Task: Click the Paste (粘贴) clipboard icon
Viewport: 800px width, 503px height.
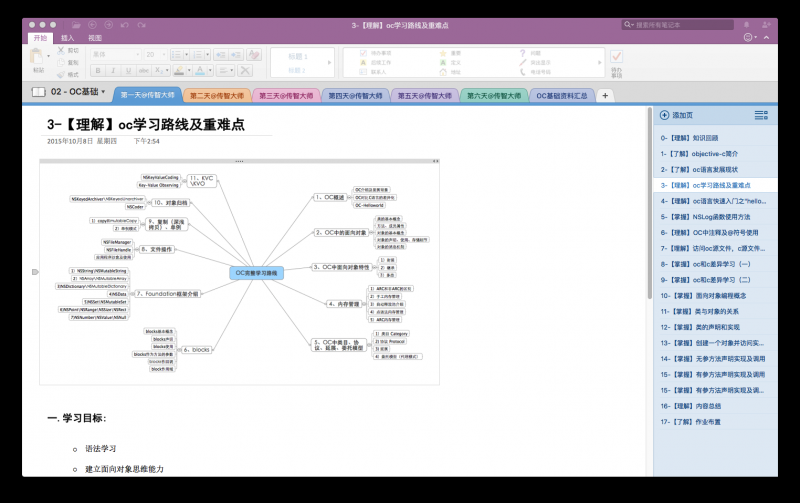Action: (x=38, y=57)
